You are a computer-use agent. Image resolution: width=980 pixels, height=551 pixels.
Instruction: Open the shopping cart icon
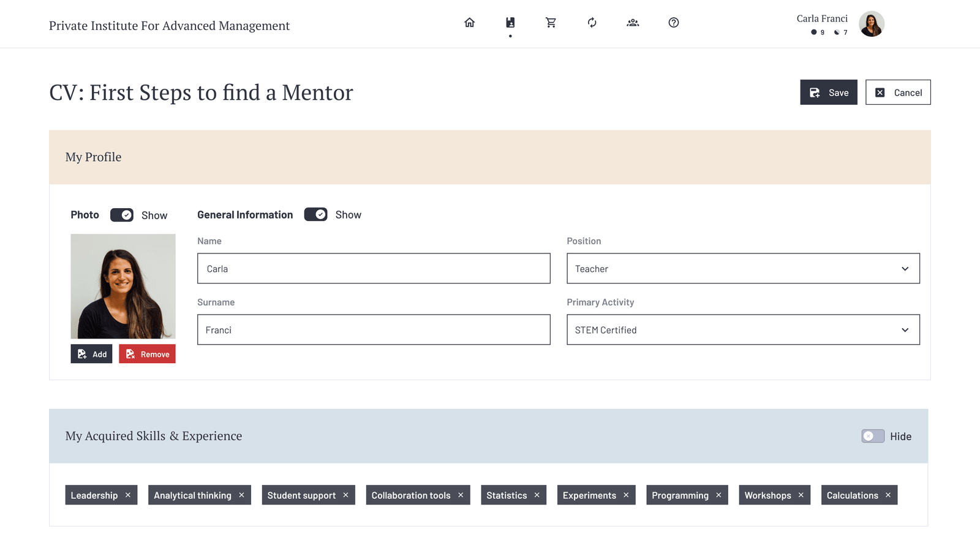click(551, 23)
